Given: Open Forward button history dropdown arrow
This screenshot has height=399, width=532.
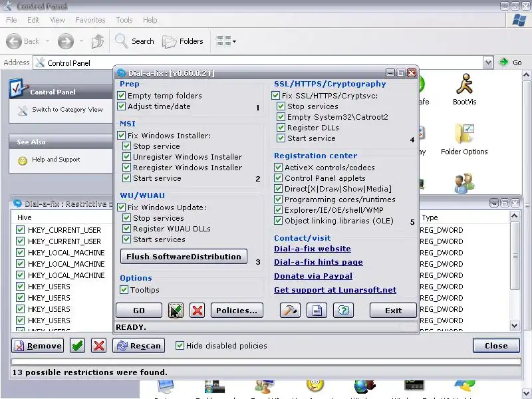Looking at the screenshot, I should click(x=81, y=41).
